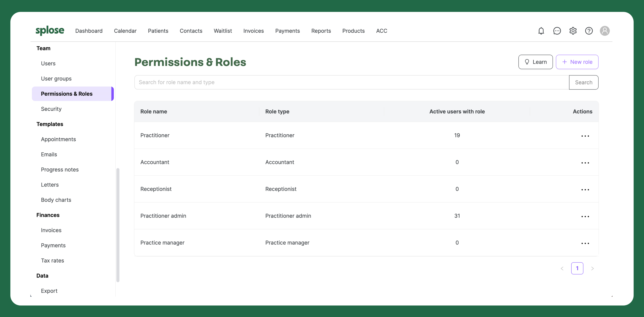Open Progress notes in sidebar
The height and width of the screenshot is (317, 644).
[x=60, y=169]
